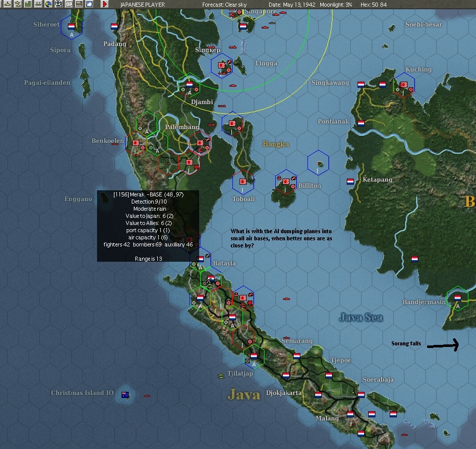Toggle the weather cloud icon
Image resolution: width=476 pixels, height=449 pixels.
pos(89,4)
